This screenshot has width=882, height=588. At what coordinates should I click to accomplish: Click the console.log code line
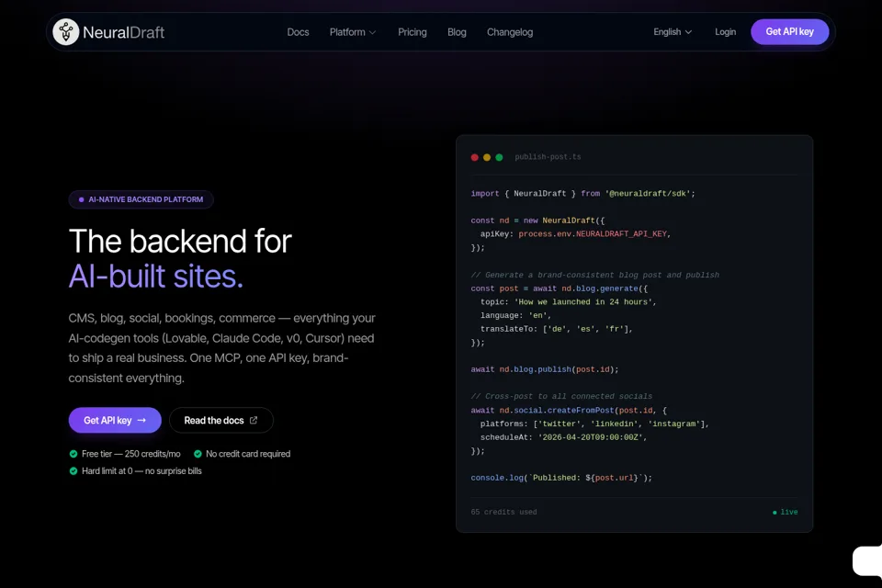(x=561, y=478)
